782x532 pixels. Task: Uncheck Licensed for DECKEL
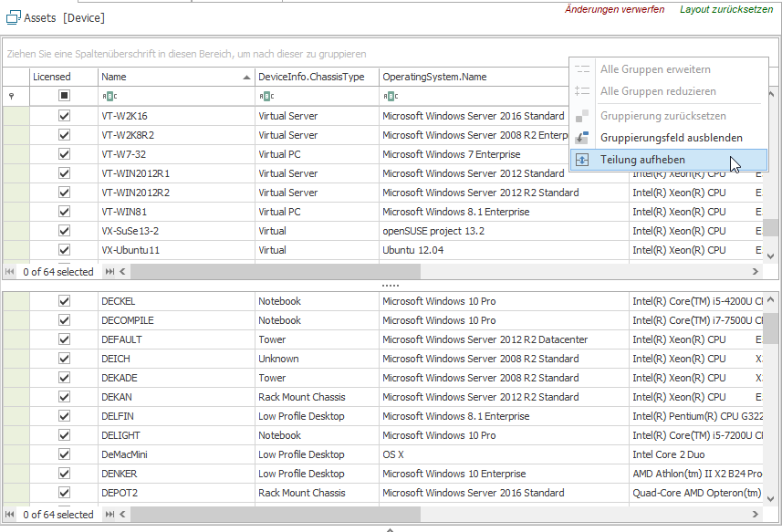(64, 300)
